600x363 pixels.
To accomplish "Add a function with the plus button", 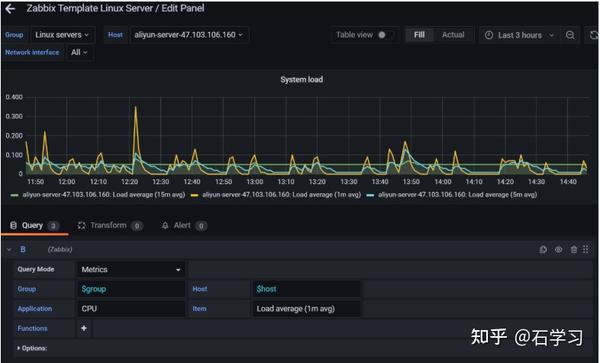I will (84, 328).
